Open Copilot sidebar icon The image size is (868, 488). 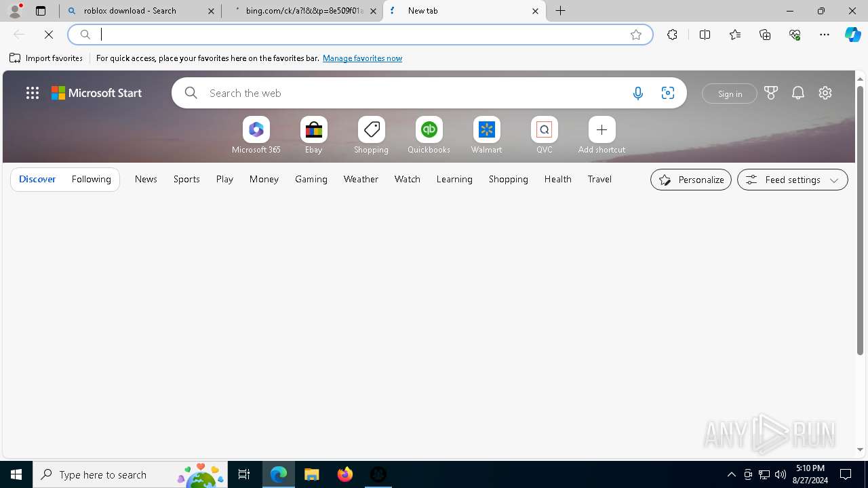tap(852, 35)
